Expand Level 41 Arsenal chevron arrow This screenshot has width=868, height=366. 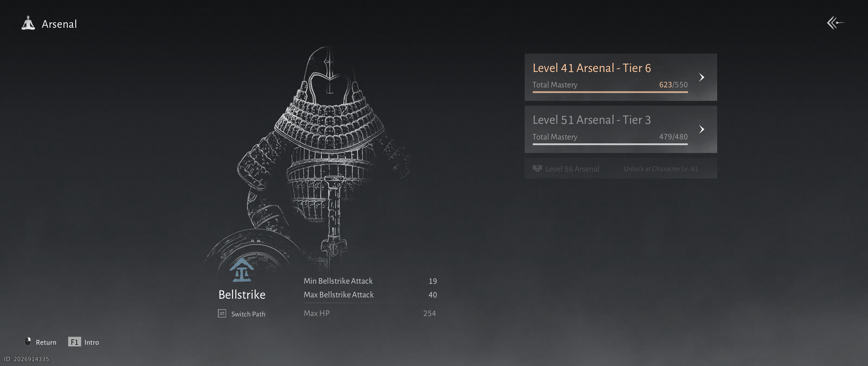pos(701,77)
